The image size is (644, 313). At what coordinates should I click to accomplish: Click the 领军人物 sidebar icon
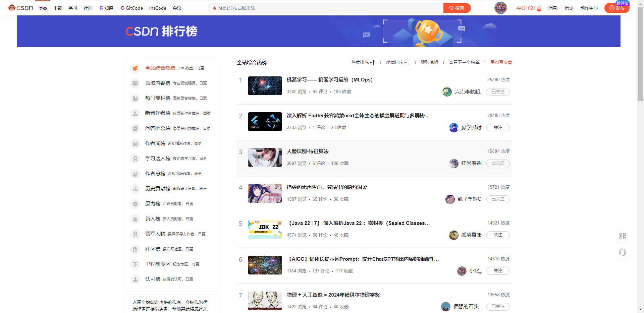click(135, 234)
